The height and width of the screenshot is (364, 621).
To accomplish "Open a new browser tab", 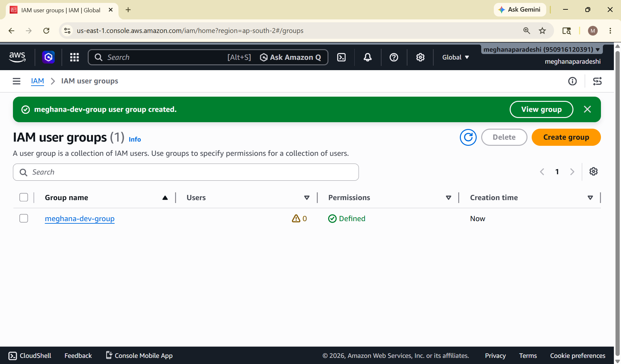I will pyautogui.click(x=128, y=10).
